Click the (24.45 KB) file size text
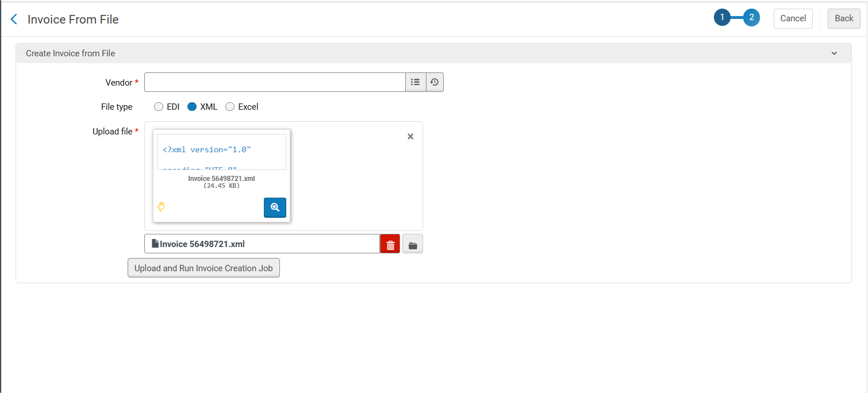This screenshot has height=393, width=868. point(221,186)
